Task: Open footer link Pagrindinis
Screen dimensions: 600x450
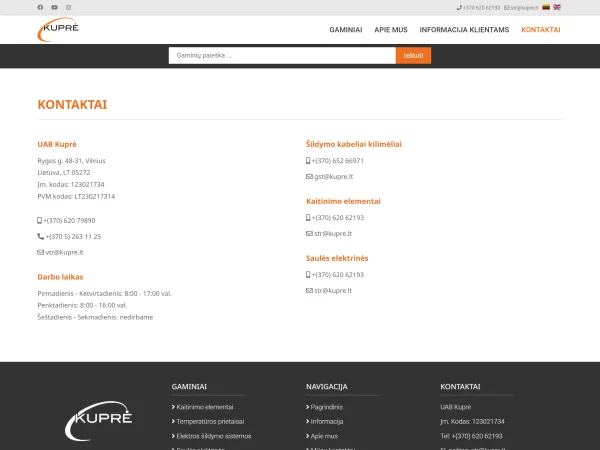Action: 324,407
